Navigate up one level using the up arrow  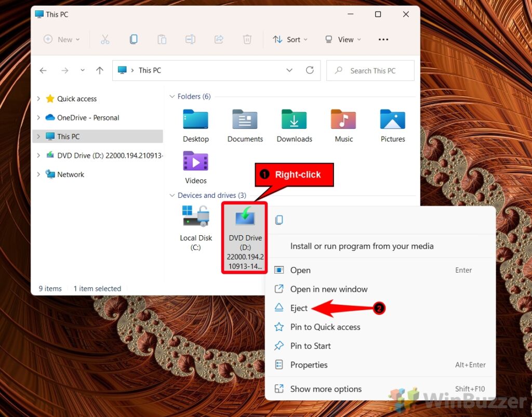tap(99, 70)
